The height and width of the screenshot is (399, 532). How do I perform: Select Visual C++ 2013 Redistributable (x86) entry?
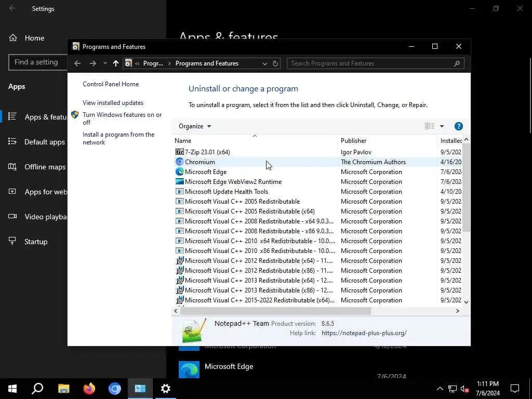pyautogui.click(x=259, y=290)
